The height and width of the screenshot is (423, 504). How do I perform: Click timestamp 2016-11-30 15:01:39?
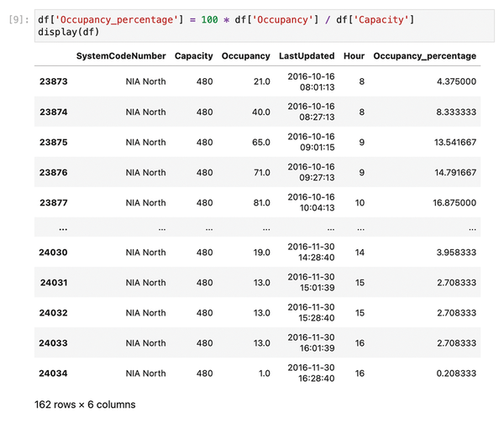(x=311, y=282)
